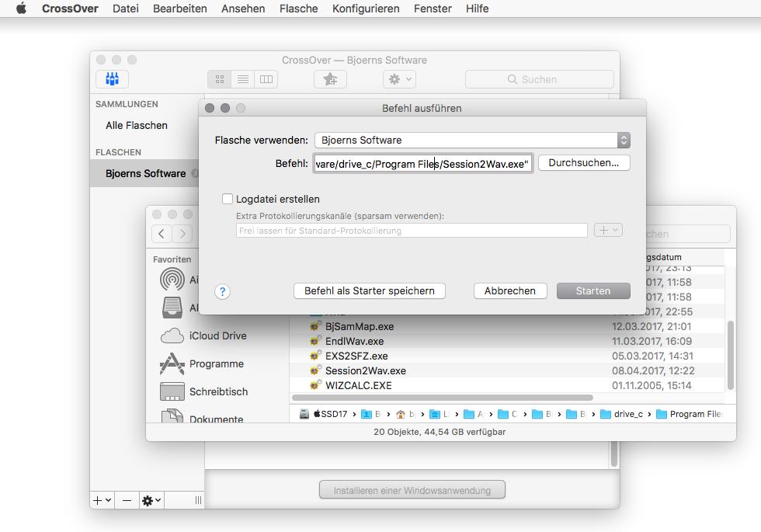This screenshot has height=532, width=761.
Task: Open the Apple menu
Action: (x=21, y=9)
